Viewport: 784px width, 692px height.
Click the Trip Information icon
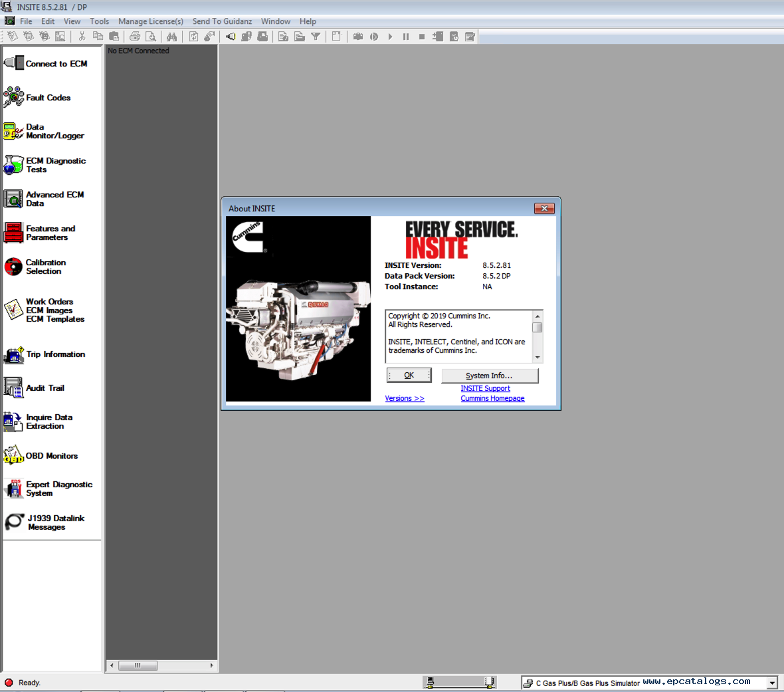click(x=13, y=354)
